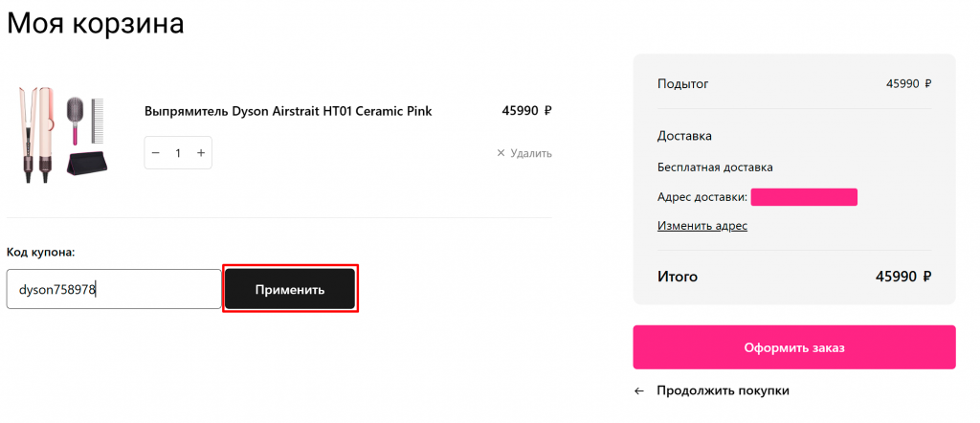The height and width of the screenshot is (423, 980).
Task: Click the Удалить text to remove item
Action: [531, 153]
